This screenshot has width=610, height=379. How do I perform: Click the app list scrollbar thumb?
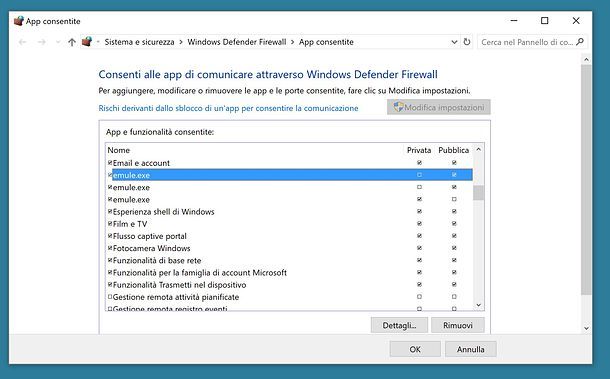tap(479, 193)
